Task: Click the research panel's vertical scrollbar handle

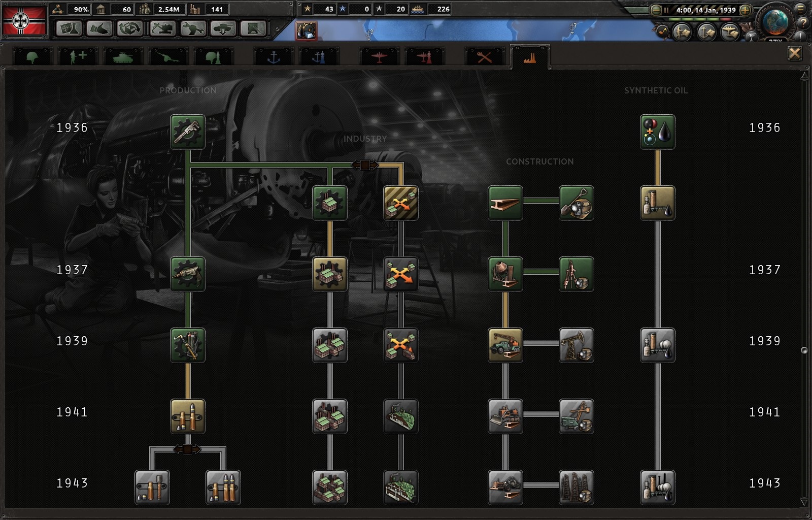Action: [804, 350]
